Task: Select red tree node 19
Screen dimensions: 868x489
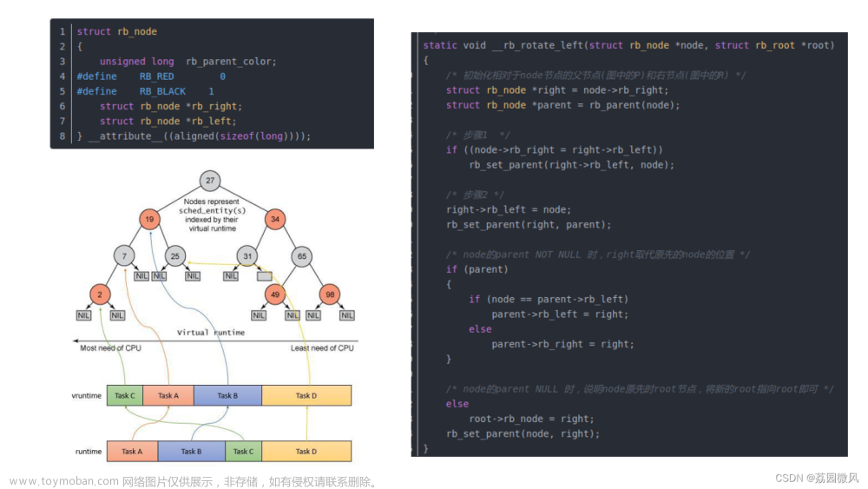Action: (x=149, y=219)
